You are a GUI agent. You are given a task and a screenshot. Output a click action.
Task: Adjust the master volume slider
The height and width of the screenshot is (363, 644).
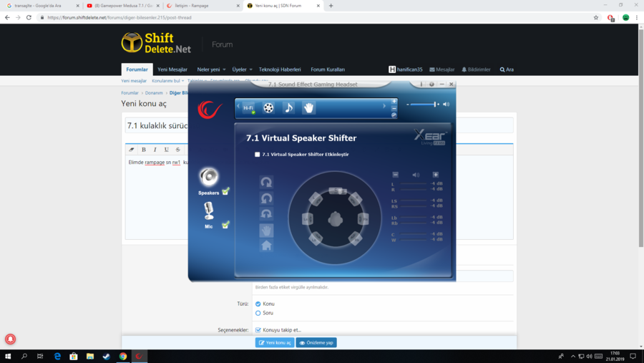[424, 105]
